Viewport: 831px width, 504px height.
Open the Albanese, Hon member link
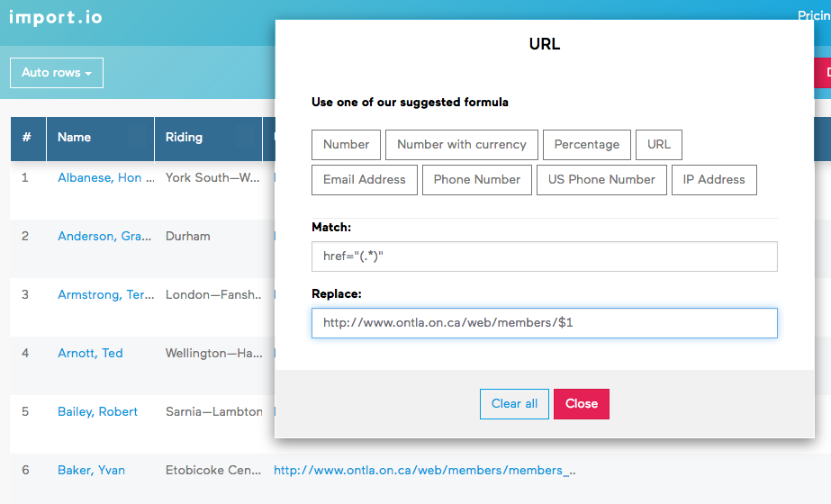click(105, 178)
